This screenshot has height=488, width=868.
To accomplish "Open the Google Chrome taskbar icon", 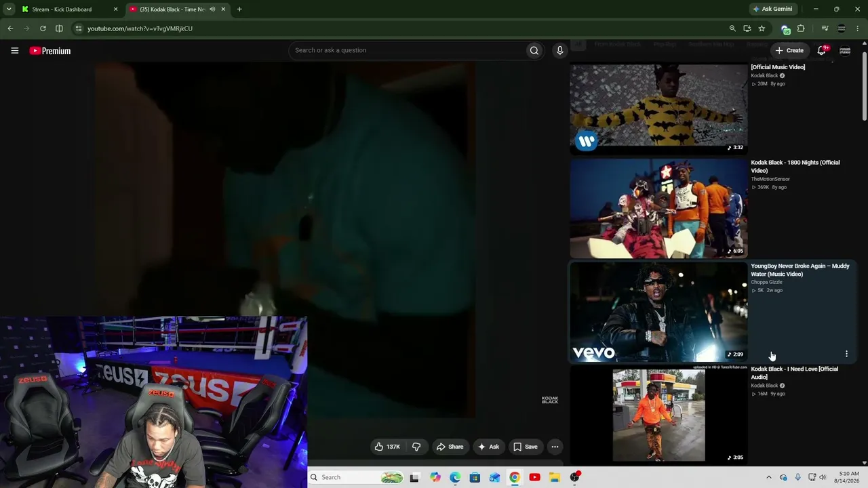I will point(515,477).
